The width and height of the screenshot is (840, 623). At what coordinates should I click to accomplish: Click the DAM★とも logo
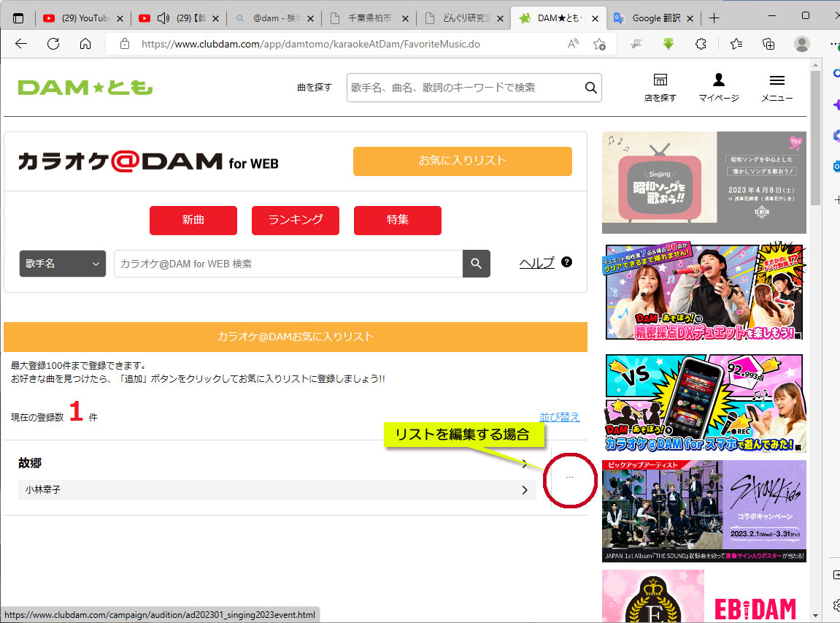click(x=85, y=88)
